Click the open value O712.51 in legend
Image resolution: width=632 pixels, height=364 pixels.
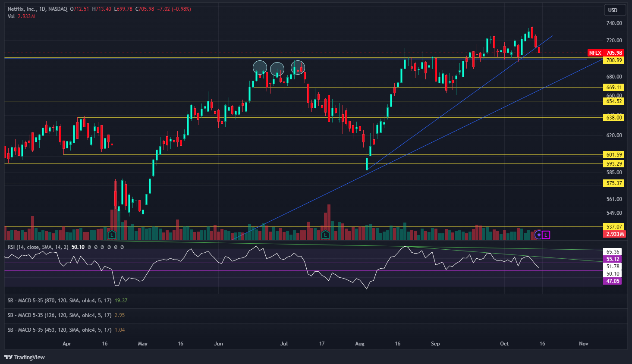79,9
